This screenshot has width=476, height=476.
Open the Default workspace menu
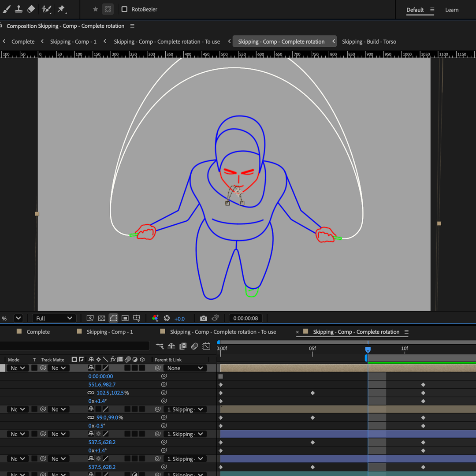pyautogui.click(x=432, y=10)
